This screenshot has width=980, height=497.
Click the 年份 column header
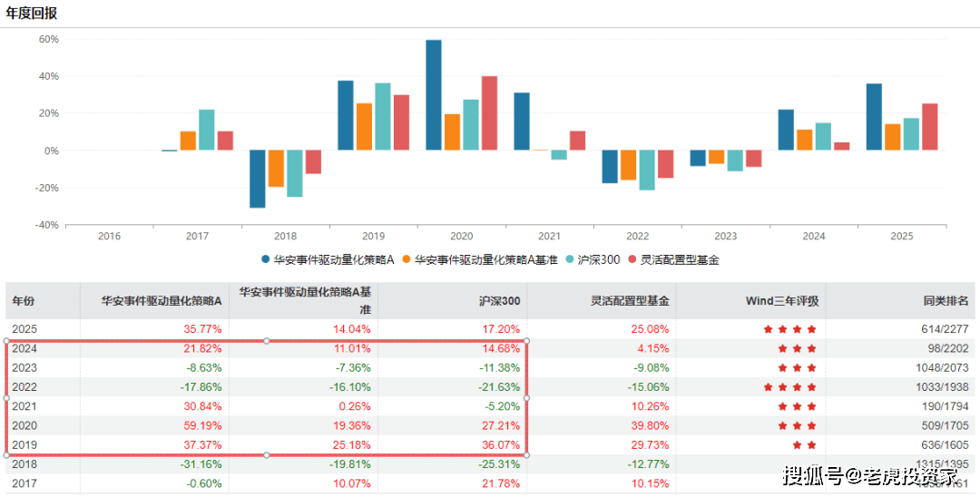pyautogui.click(x=23, y=301)
